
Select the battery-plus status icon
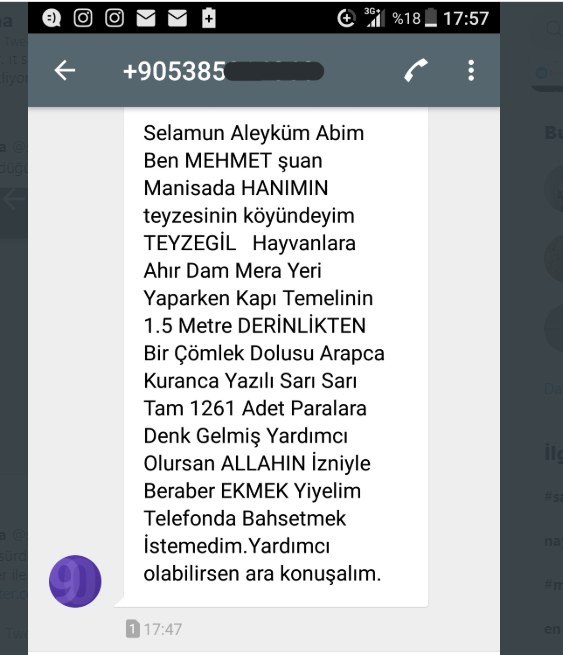pyautogui.click(x=208, y=18)
